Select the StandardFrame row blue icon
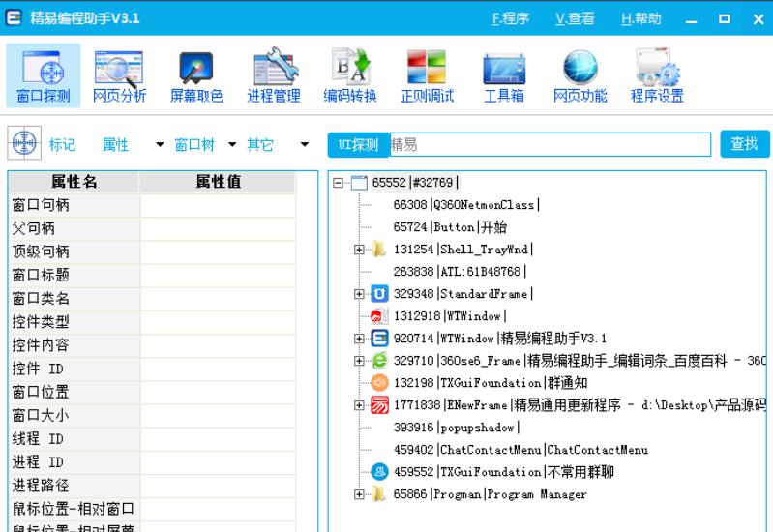 (379, 294)
